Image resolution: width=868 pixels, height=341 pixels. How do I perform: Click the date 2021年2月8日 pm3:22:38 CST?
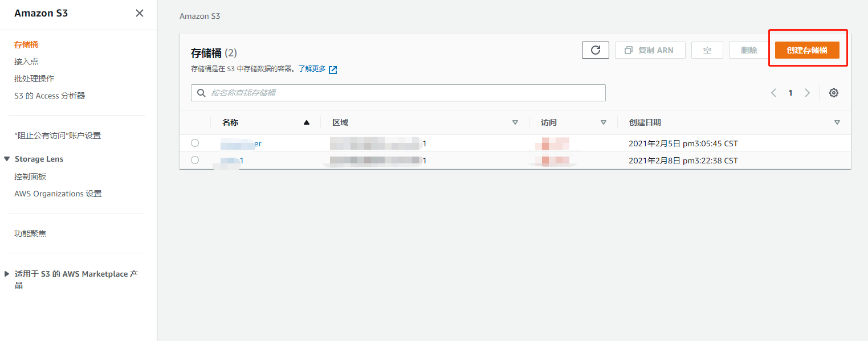click(683, 161)
